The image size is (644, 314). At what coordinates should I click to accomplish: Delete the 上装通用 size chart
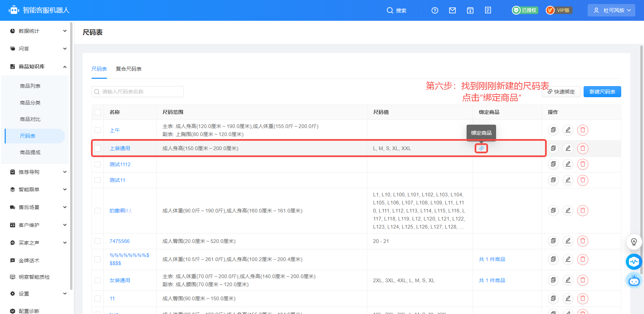(x=583, y=148)
